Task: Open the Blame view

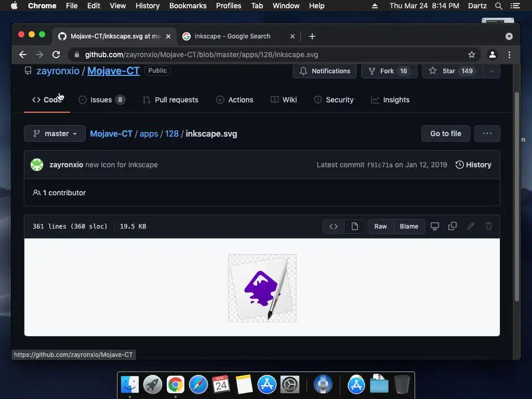Action: click(409, 227)
